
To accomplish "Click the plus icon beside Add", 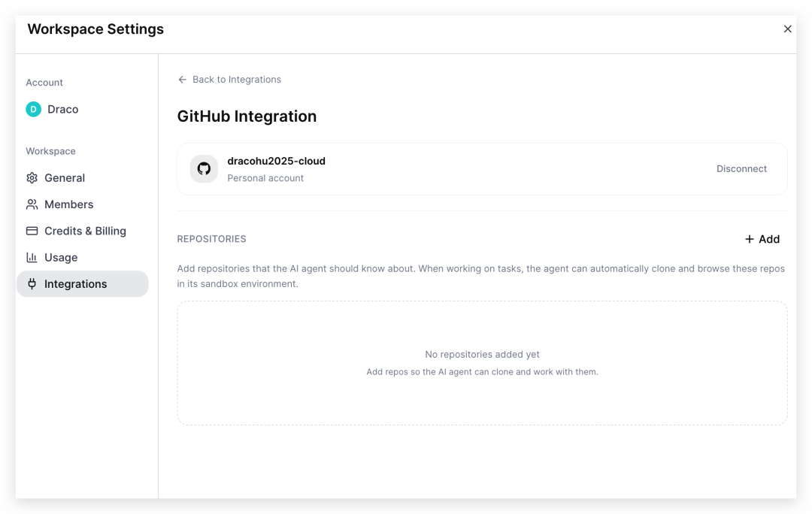I will tap(750, 239).
